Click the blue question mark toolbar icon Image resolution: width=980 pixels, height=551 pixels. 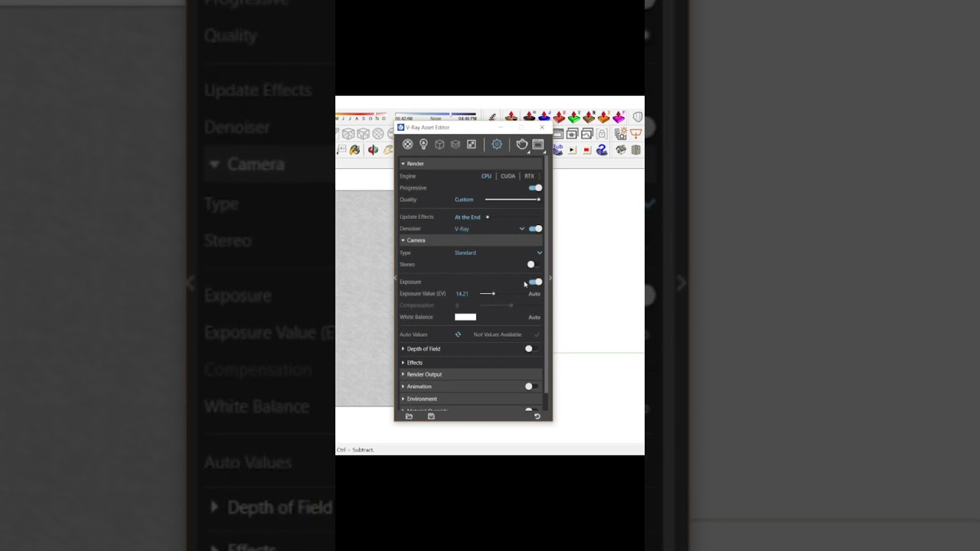click(x=602, y=150)
